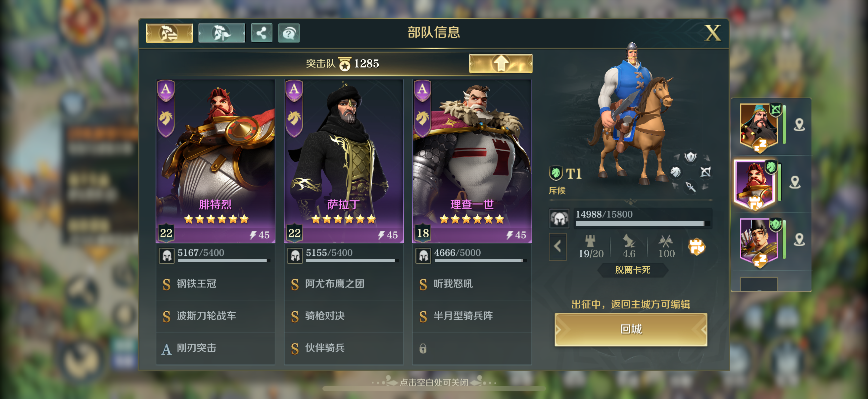The image size is (868, 399).
Task: Open the 腓特烈 hero card
Action: pyautogui.click(x=215, y=161)
